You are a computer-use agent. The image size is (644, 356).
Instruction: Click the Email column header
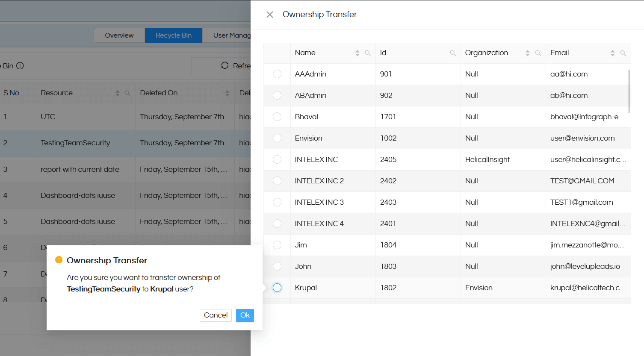coord(588,53)
